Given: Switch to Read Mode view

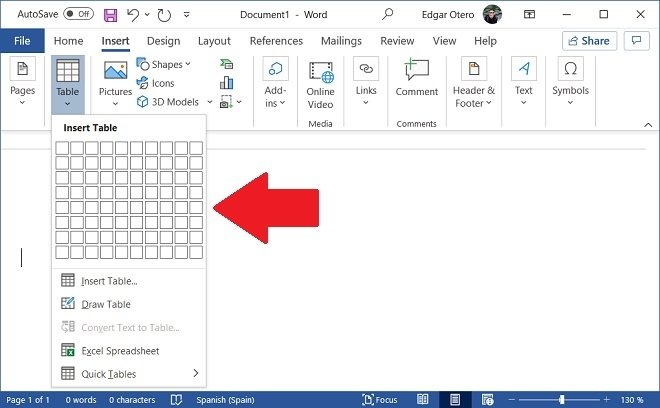Looking at the screenshot, I should tap(423, 399).
